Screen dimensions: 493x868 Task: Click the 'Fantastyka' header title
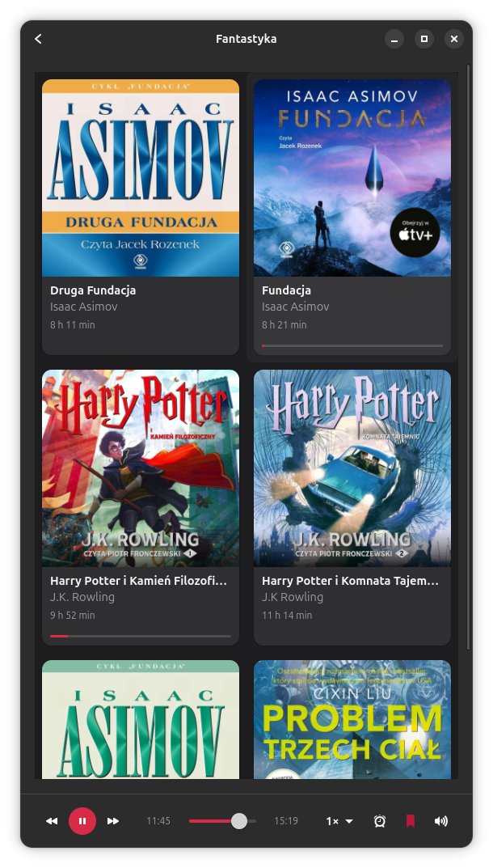(x=247, y=39)
